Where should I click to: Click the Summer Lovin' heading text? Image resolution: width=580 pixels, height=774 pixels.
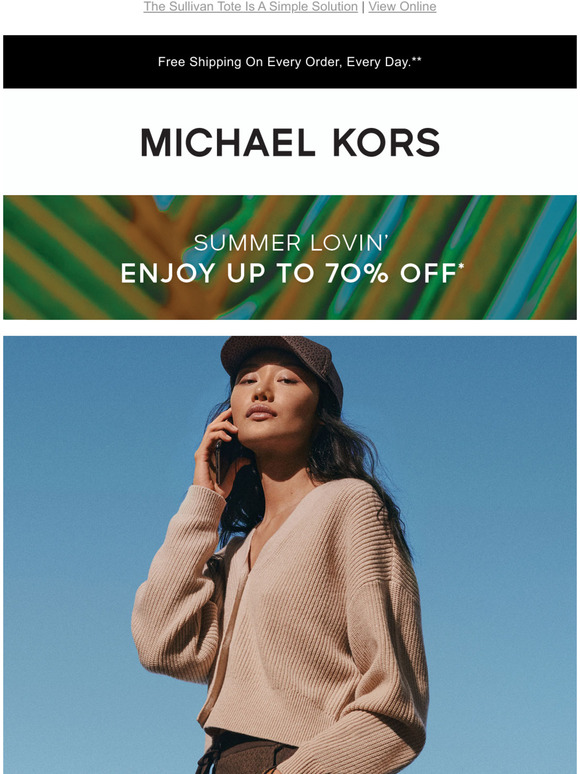291,243
